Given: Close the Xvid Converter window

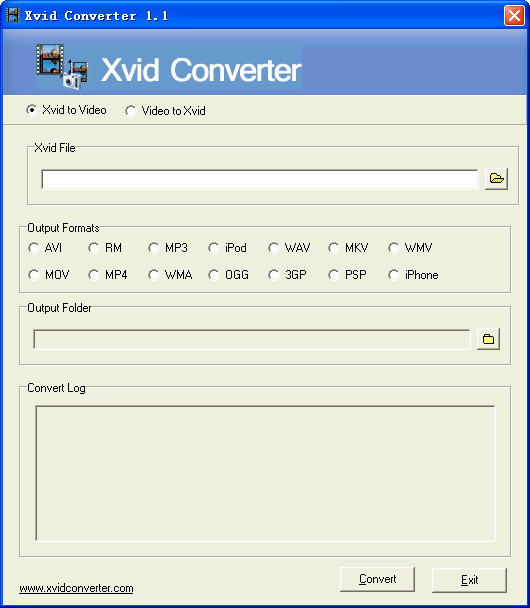Looking at the screenshot, I should point(514,16).
